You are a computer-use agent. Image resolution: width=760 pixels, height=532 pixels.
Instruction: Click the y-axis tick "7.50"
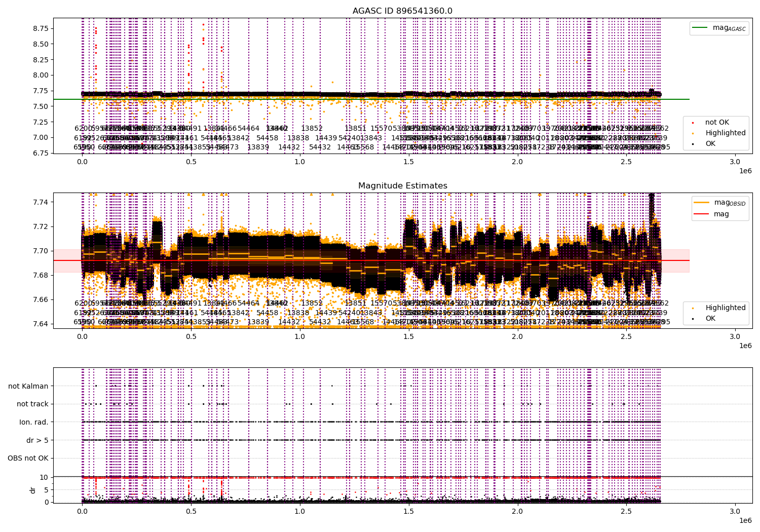(x=41, y=106)
